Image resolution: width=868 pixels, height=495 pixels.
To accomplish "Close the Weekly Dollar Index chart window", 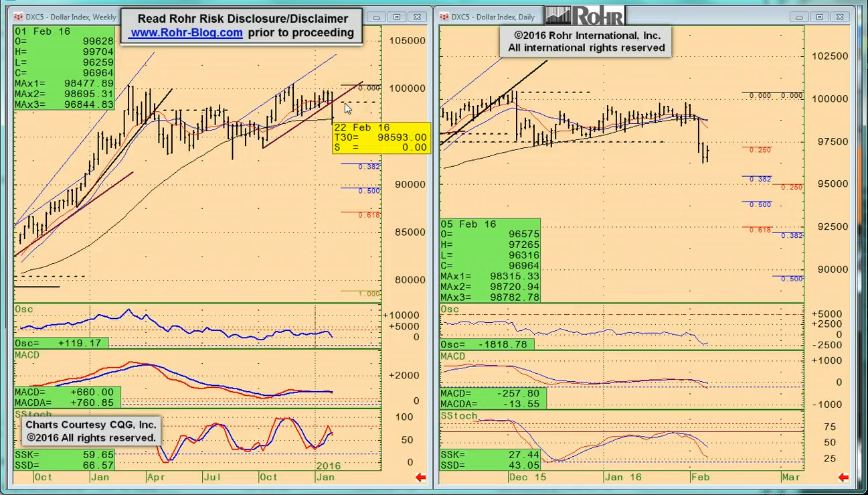I will coord(418,17).
